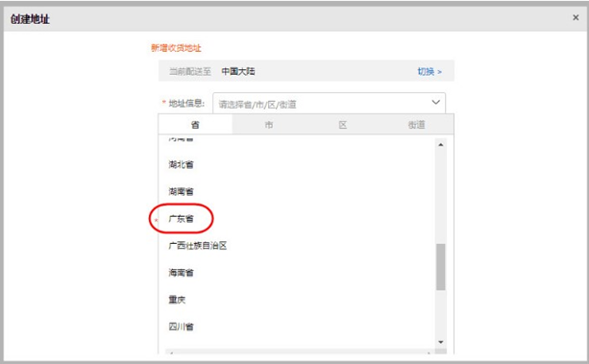The image size is (589, 364).
Task: Select 湖北省 from the province list
Action: tap(181, 164)
